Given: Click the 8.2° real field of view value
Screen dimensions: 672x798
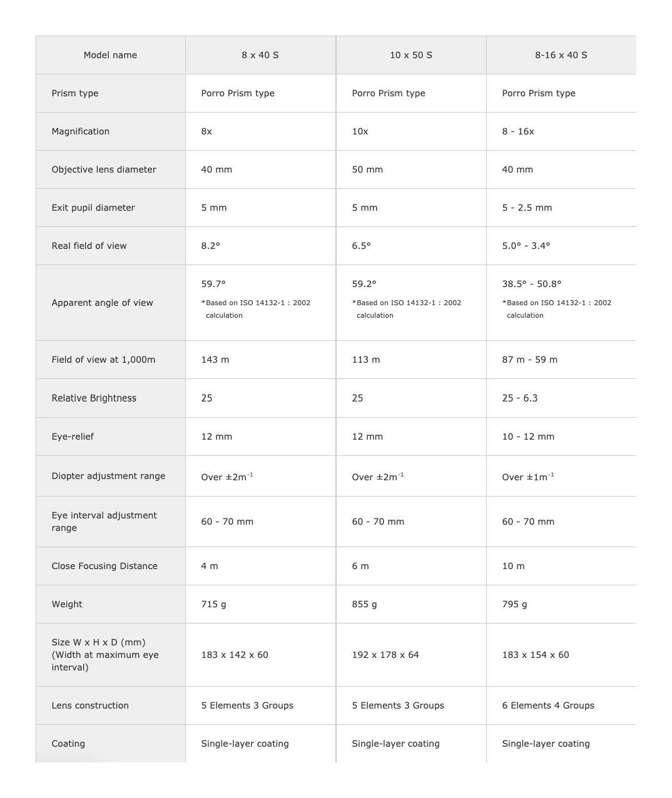Looking at the screenshot, I should pyautogui.click(x=211, y=246).
